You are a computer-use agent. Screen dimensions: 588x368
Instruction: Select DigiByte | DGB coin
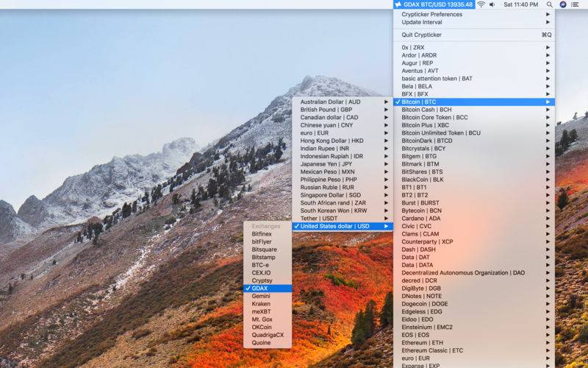click(474, 289)
